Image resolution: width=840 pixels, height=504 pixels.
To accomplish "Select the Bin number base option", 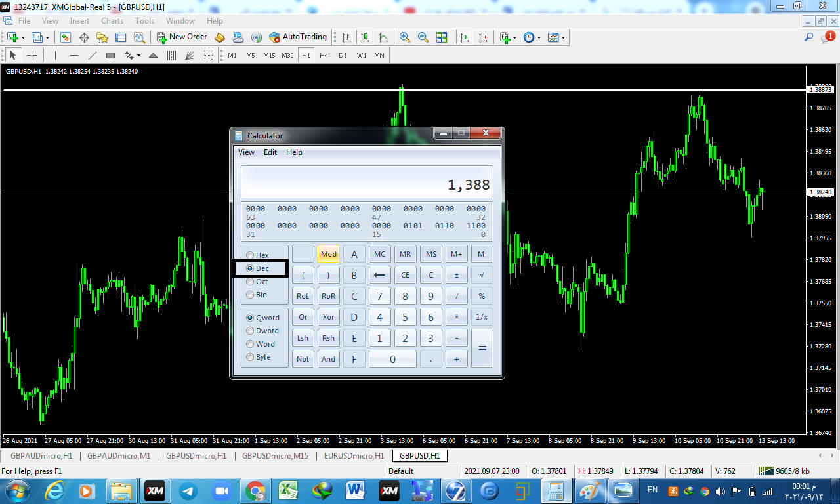I will [250, 295].
